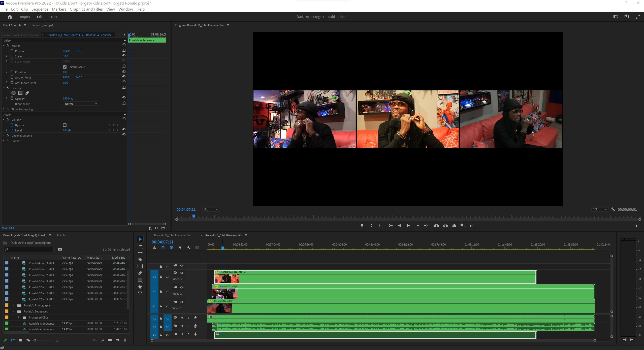The height and width of the screenshot is (350, 644).
Task: Select the Hand tool
Action: [x=140, y=287]
